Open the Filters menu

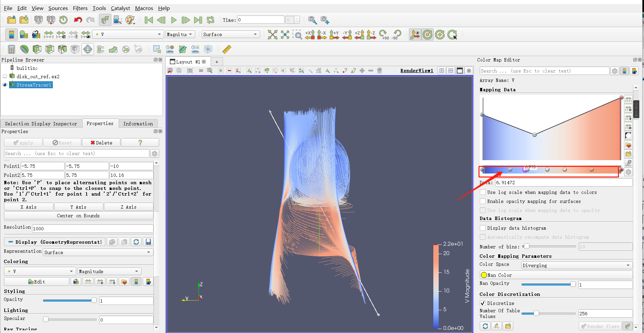click(x=80, y=8)
